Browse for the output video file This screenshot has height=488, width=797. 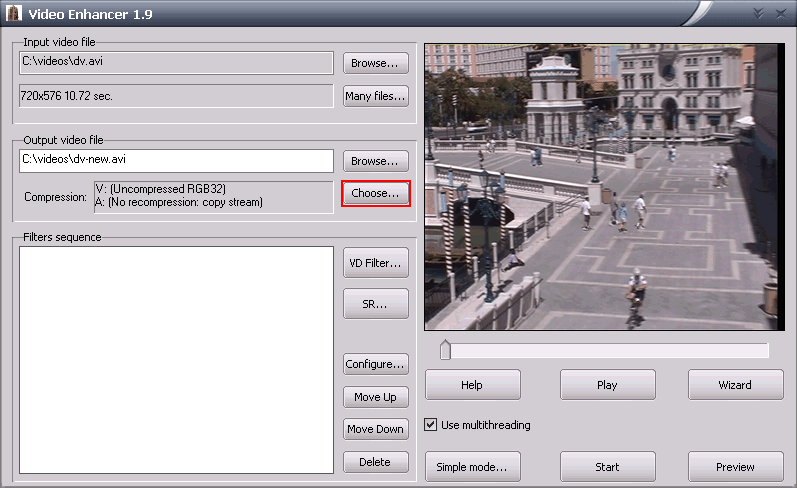[376, 161]
